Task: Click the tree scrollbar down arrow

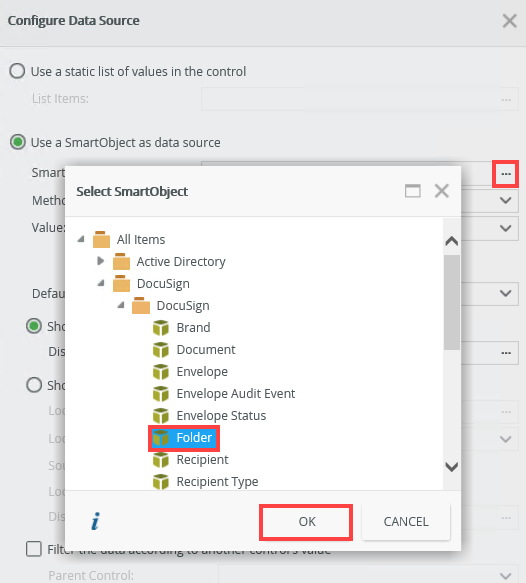Action: [452, 466]
